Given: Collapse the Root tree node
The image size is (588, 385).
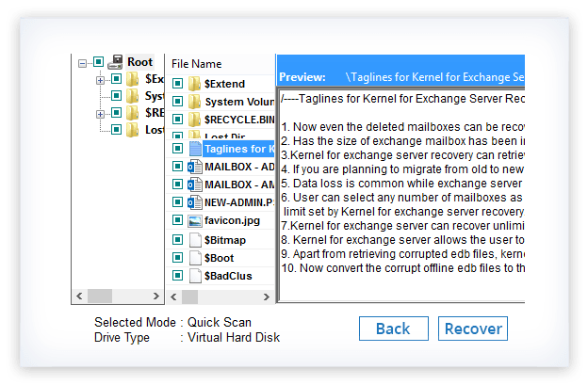Looking at the screenshot, I should point(83,63).
